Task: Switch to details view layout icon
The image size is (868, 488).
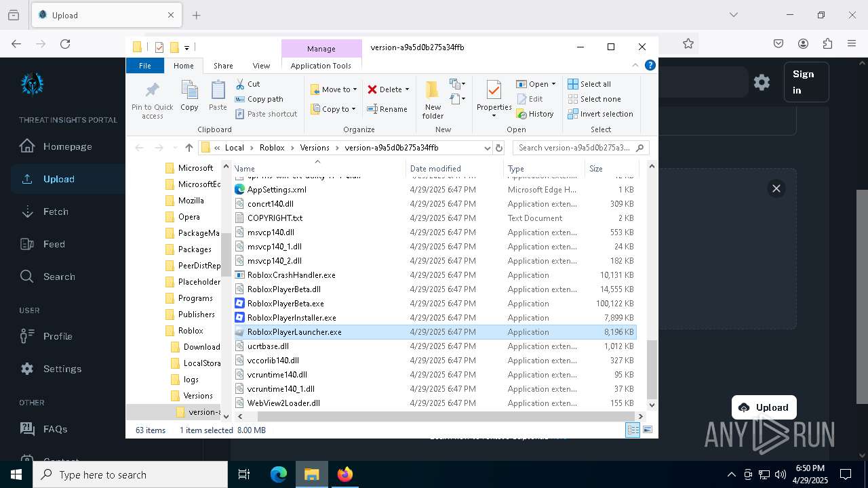Action: [632, 430]
